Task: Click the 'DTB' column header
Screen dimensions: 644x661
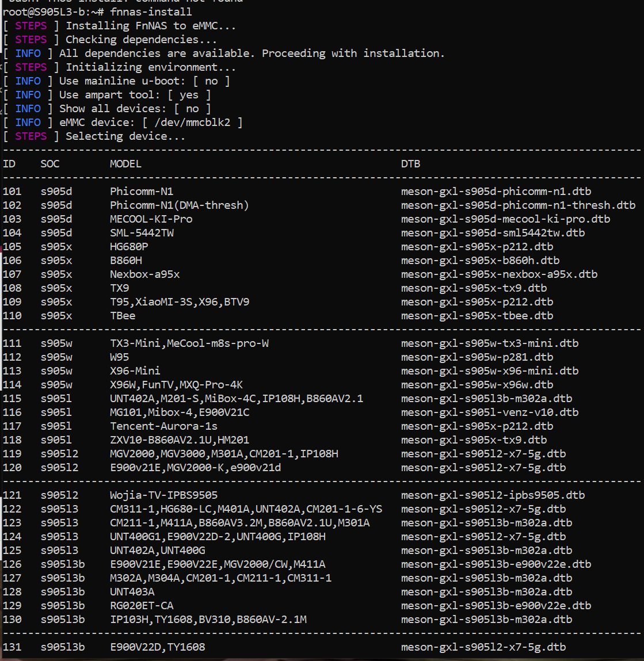Action: pos(410,164)
